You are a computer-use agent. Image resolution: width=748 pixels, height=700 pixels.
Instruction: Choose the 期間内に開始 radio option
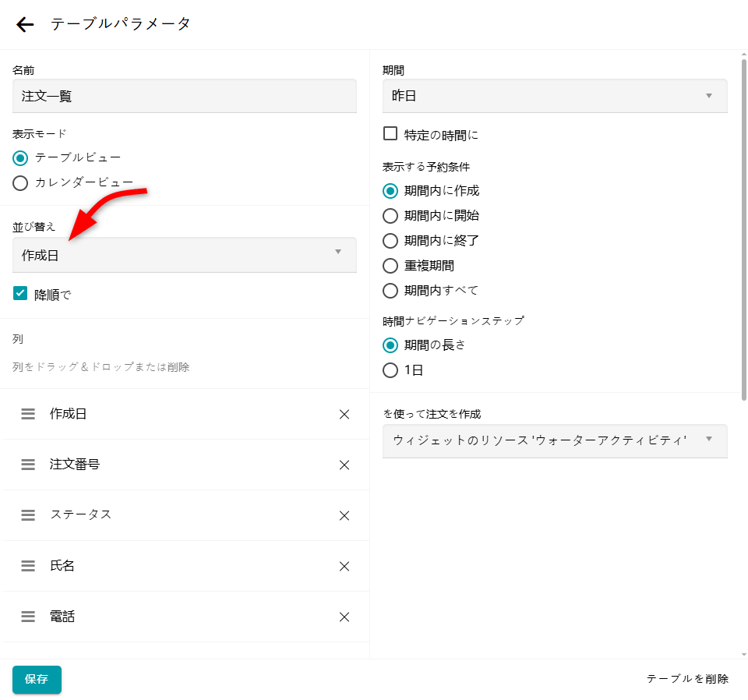(390, 216)
